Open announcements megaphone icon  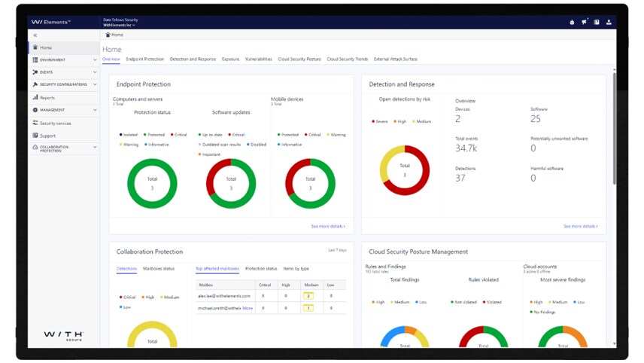584,22
